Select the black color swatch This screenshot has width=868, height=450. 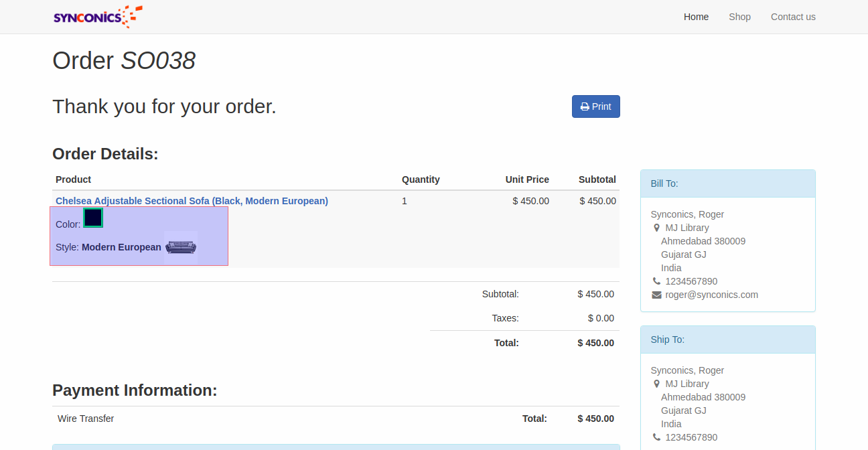point(93,218)
